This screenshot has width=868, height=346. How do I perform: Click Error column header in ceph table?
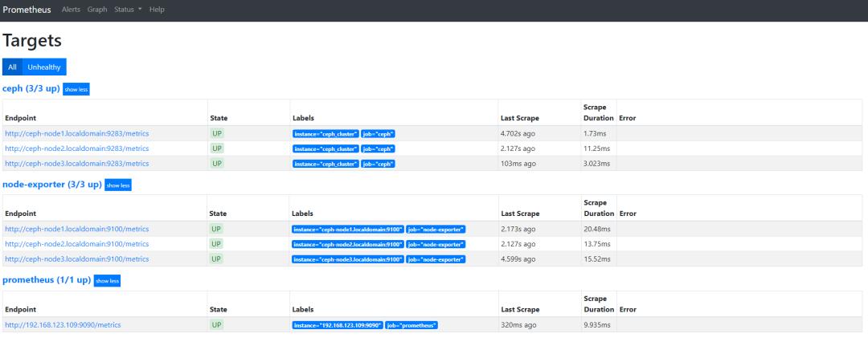coord(628,118)
